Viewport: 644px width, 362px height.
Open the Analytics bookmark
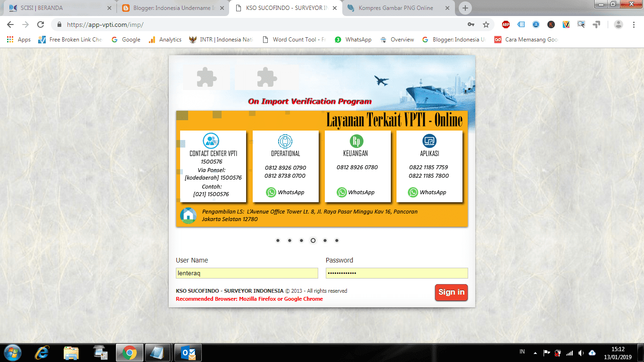click(165, 40)
